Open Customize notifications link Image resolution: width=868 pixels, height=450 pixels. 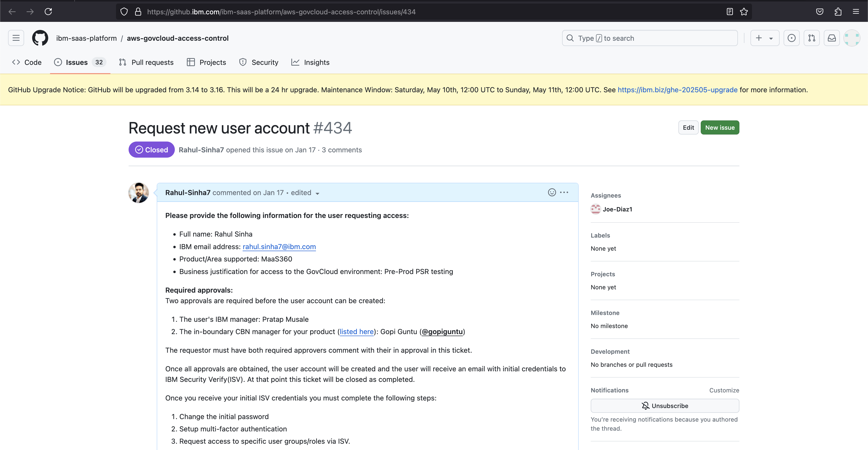pyautogui.click(x=724, y=390)
